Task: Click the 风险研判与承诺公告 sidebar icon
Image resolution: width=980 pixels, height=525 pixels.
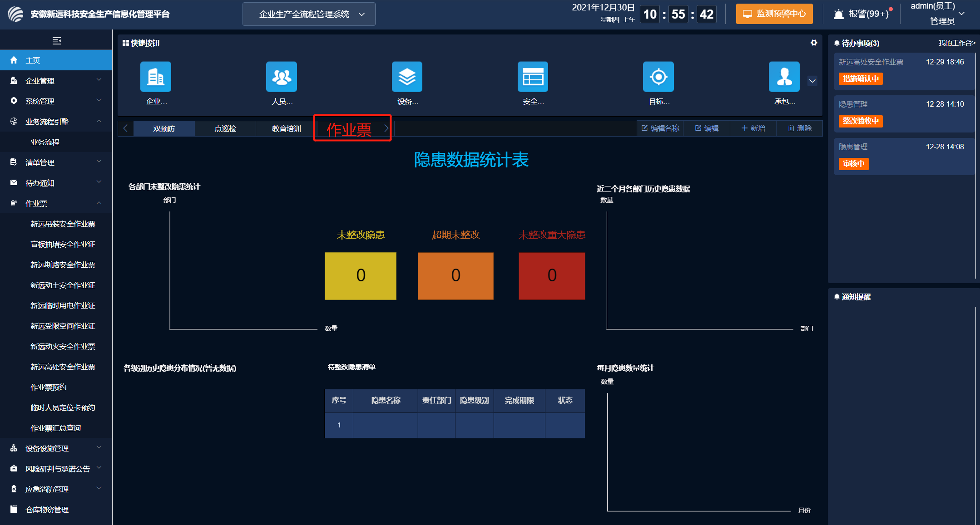Action: point(14,468)
